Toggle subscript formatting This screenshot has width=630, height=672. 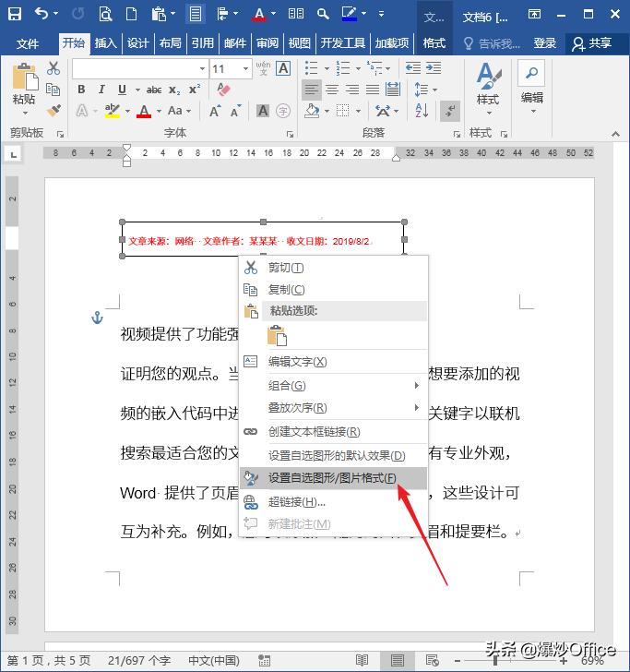(x=174, y=90)
